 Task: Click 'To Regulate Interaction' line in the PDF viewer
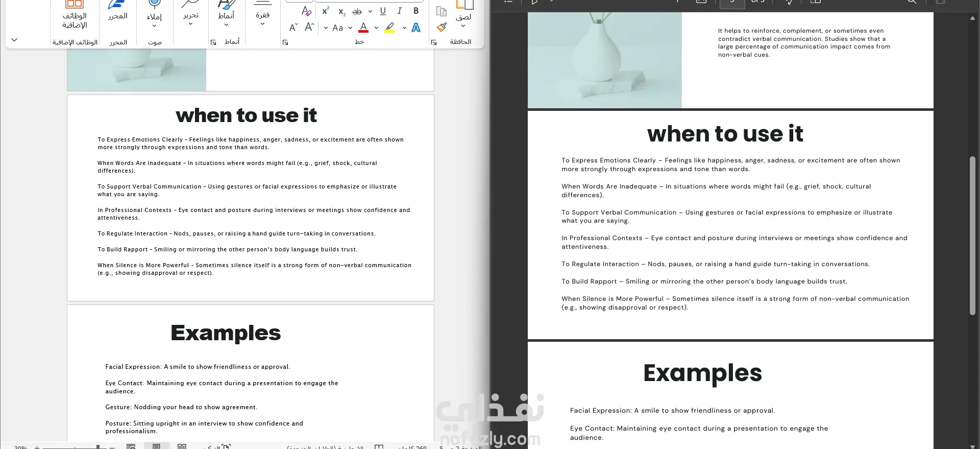(x=716, y=264)
